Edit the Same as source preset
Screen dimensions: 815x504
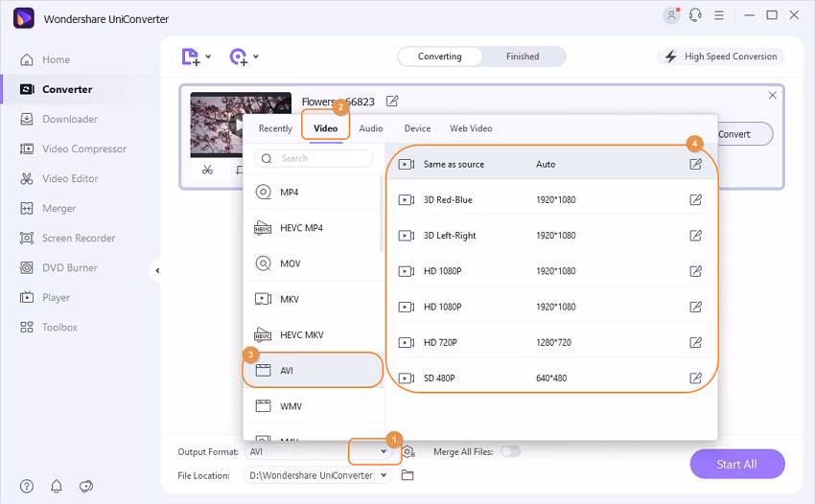tap(695, 164)
